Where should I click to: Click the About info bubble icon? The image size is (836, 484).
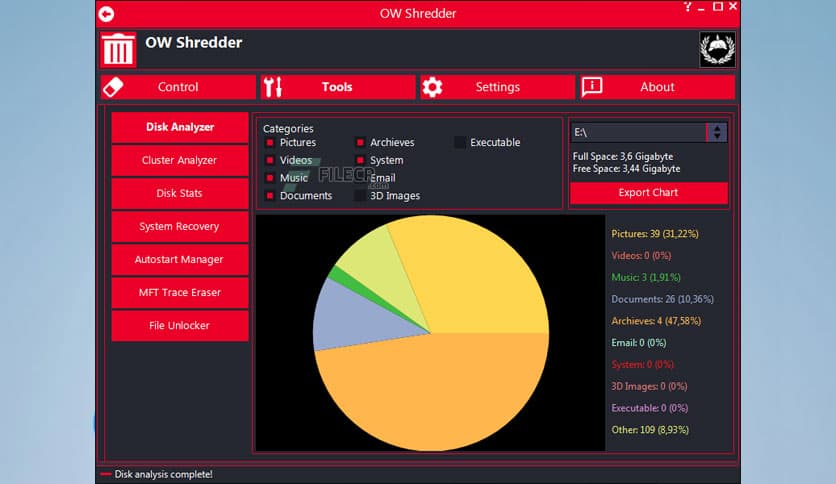pos(592,87)
